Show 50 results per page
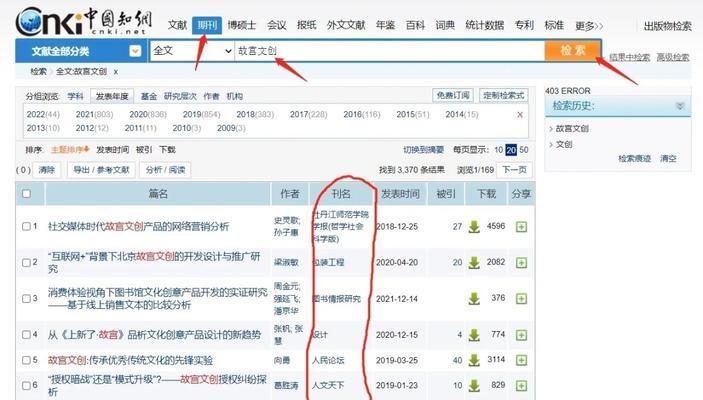The width and height of the screenshot is (703, 400). (524, 150)
